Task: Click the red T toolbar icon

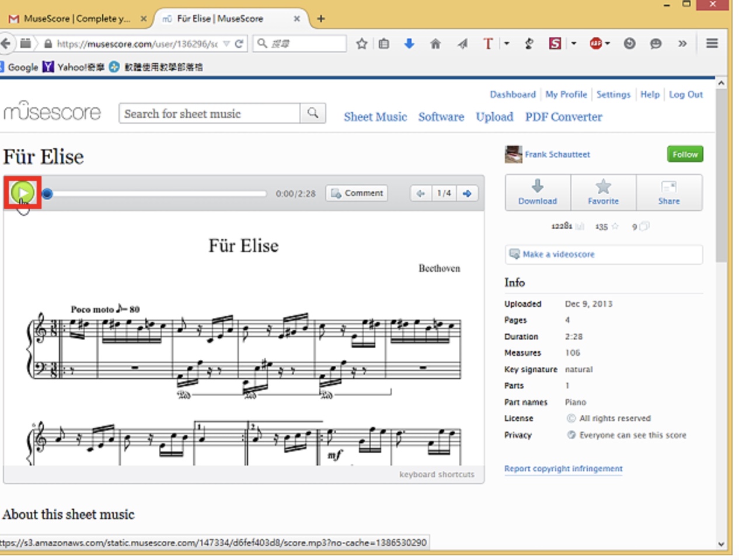Action: 488,44
